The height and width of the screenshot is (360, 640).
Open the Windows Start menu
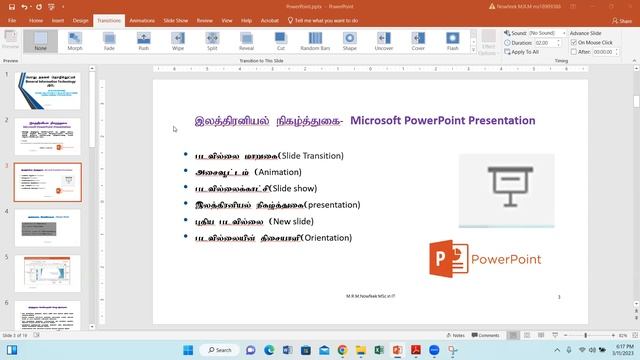[188, 350]
